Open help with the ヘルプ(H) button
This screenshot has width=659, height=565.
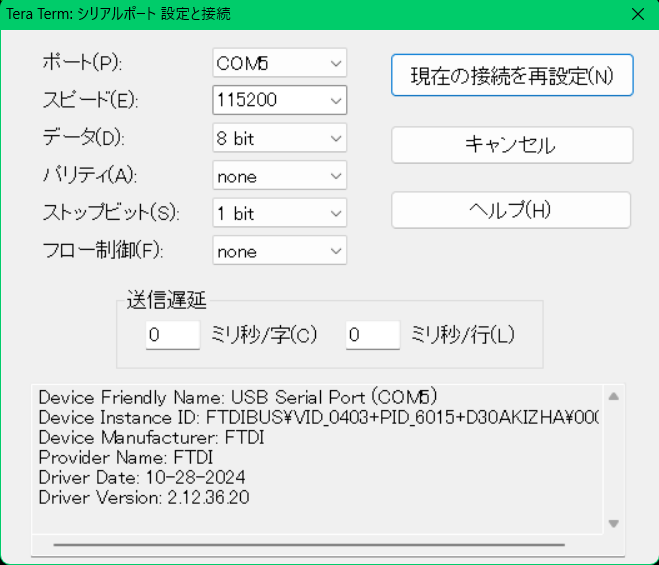pos(510,210)
